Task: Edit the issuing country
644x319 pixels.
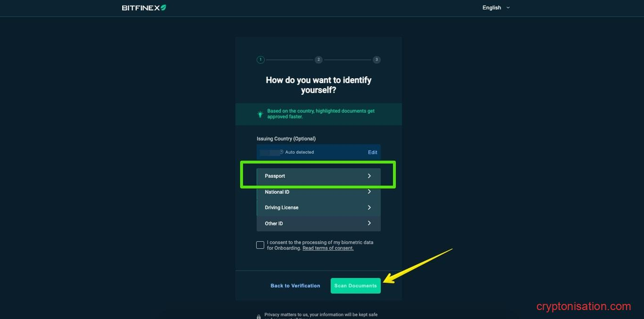Action: pyautogui.click(x=373, y=152)
